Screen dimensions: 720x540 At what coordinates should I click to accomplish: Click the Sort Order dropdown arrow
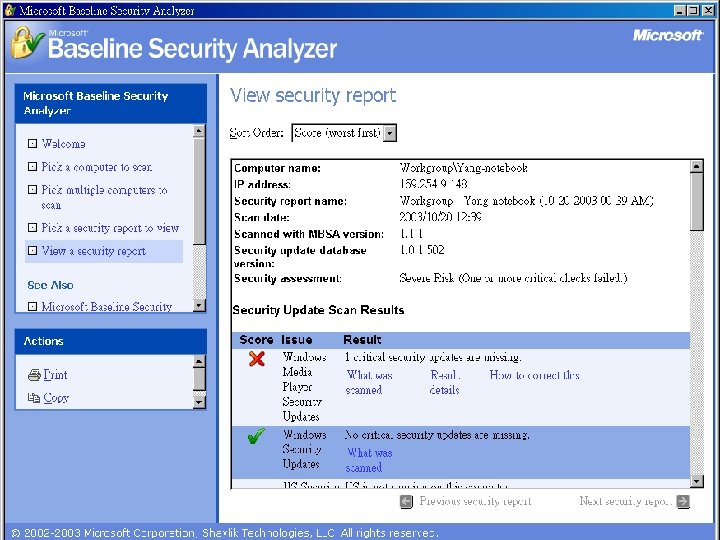[x=390, y=133]
